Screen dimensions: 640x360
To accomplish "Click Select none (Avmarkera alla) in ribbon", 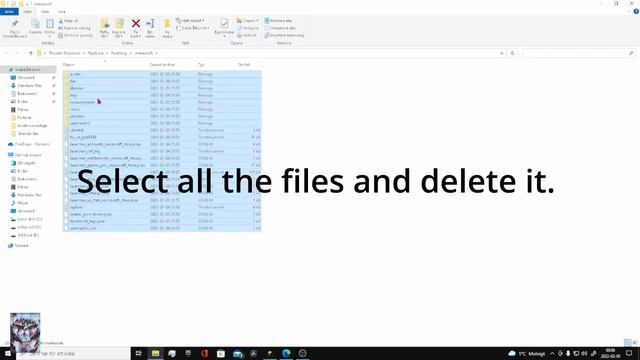I will [x=280, y=28].
